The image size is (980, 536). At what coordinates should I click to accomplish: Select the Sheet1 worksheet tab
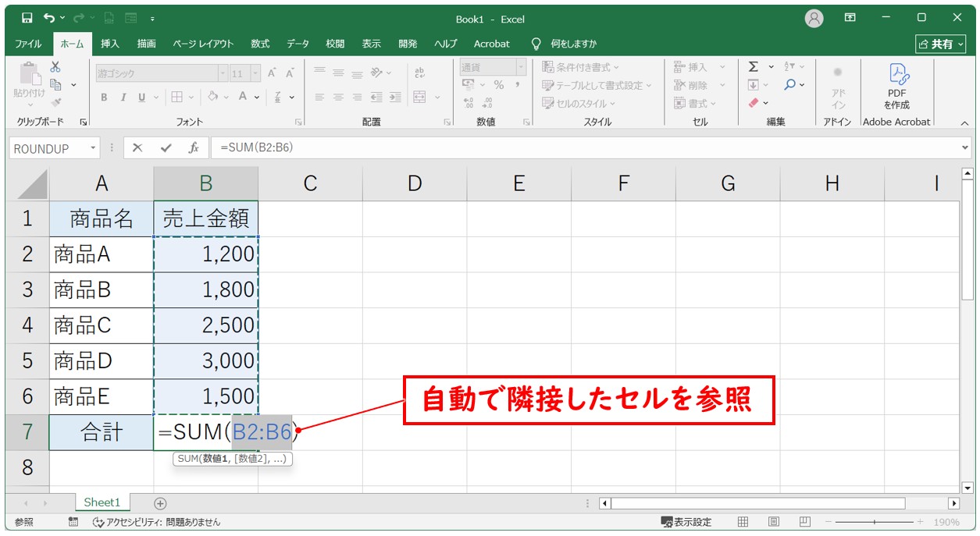coord(102,503)
